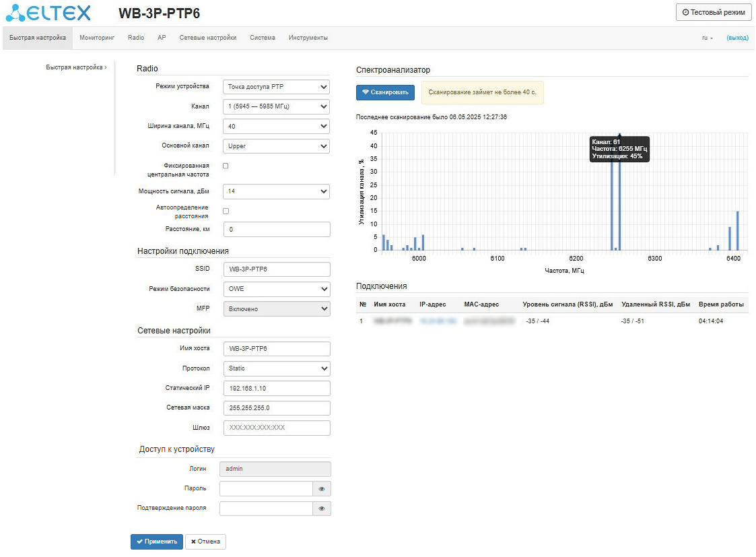Click the ELTEX logo icon

(x=15, y=13)
